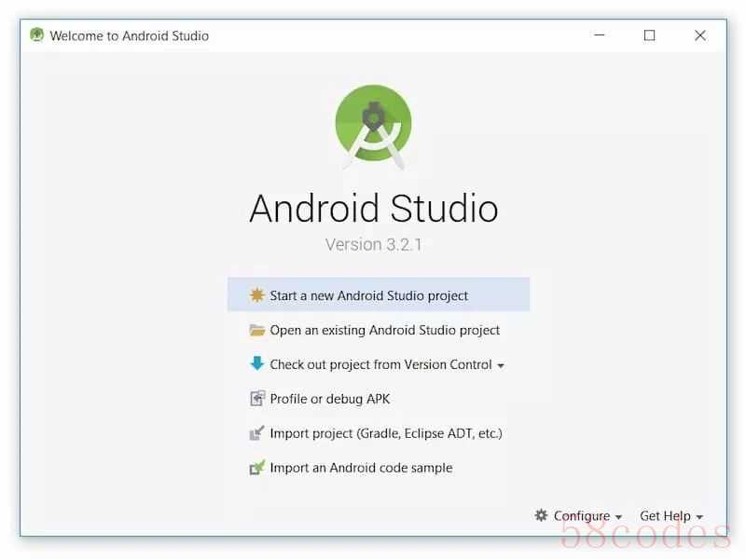Maximize the Welcome window
Screen dimensions: 746x560
tap(649, 35)
